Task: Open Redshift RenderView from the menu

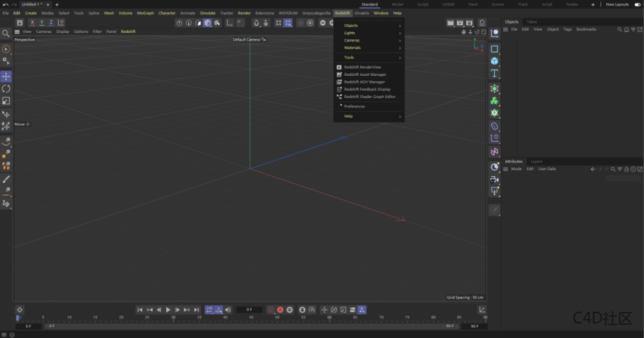Action: 362,67
